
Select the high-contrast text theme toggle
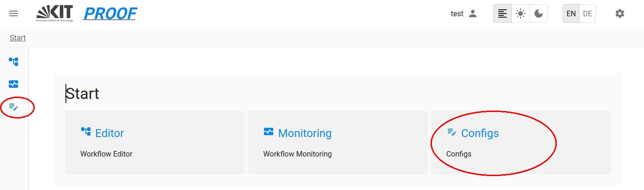[502, 13]
